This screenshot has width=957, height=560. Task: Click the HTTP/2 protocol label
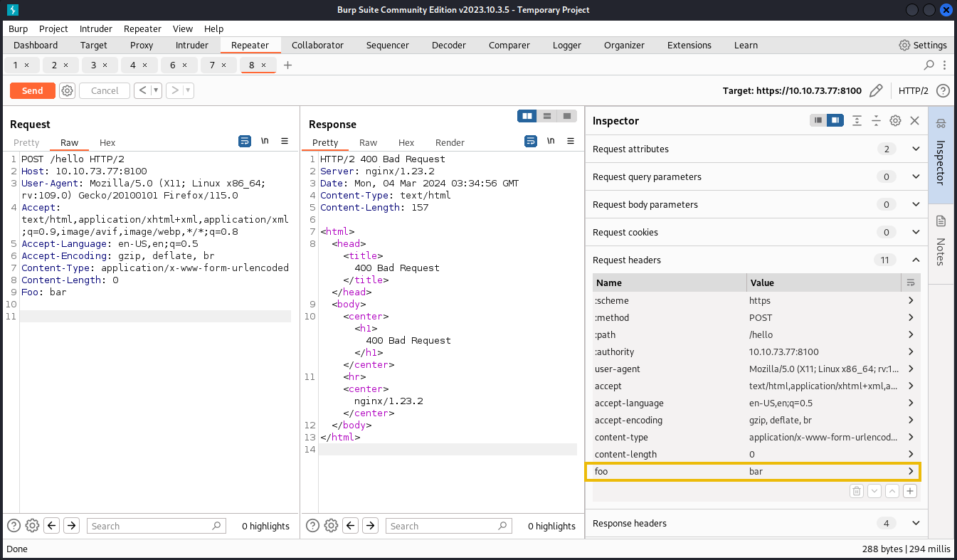pos(914,90)
